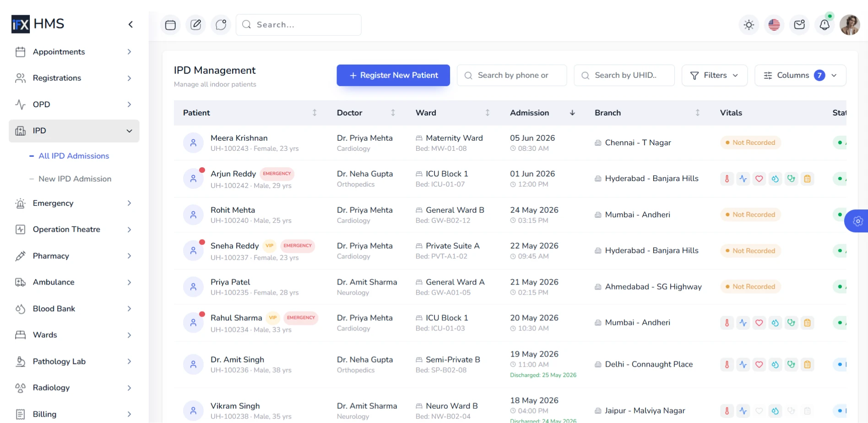Expand the Wards sidebar menu

[74, 335]
